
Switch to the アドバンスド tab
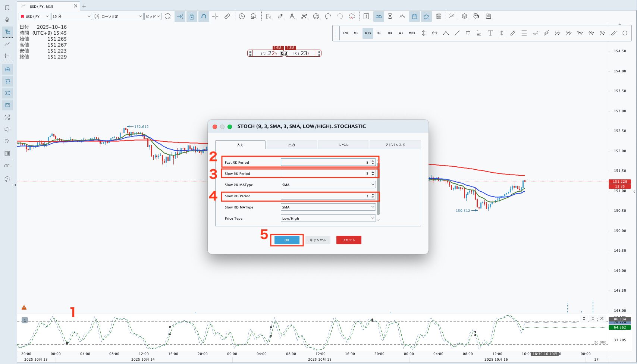click(395, 145)
